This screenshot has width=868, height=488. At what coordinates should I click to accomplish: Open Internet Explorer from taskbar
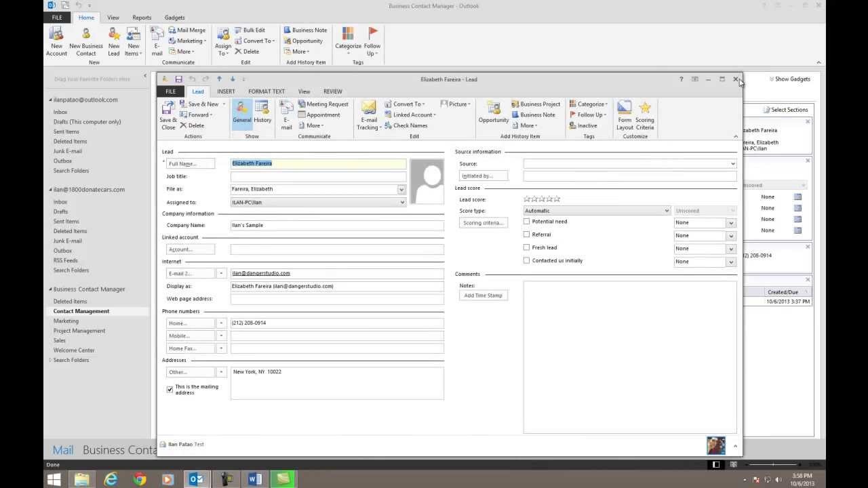point(111,479)
